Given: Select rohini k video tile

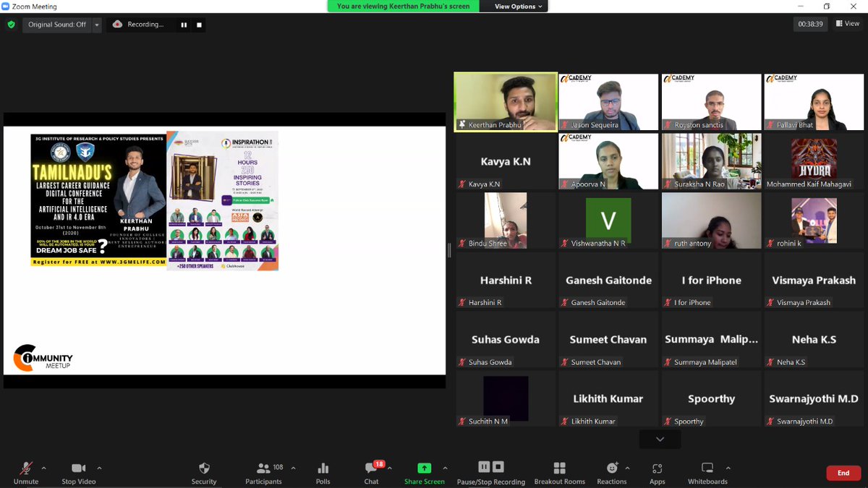Looking at the screenshot, I should click(x=814, y=221).
